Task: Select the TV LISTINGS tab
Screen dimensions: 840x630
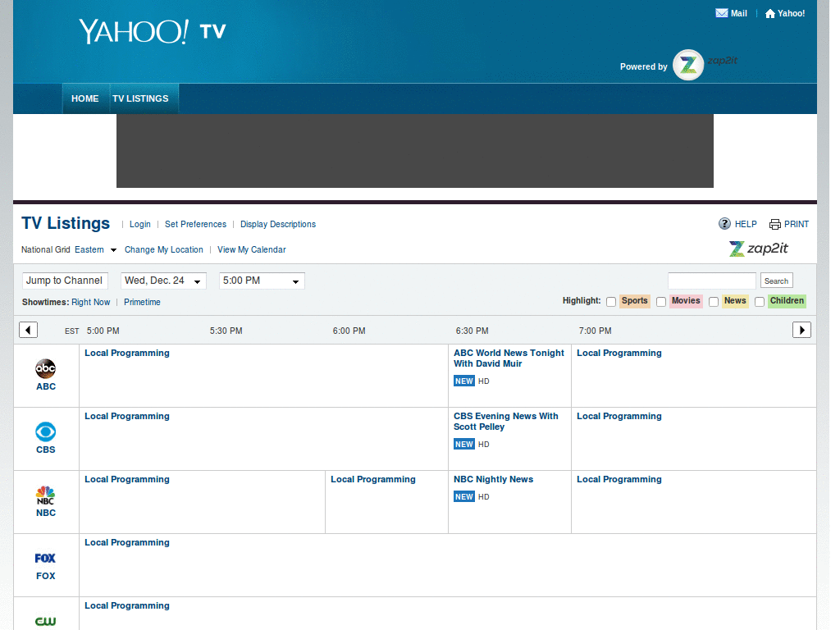Action: pos(142,98)
